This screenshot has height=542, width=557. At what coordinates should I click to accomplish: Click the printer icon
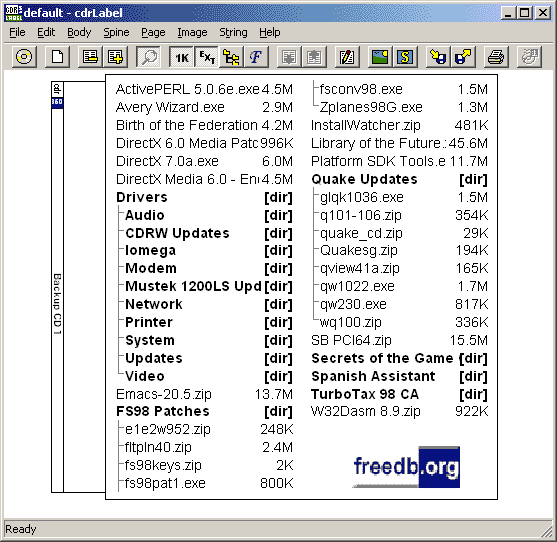tap(496, 57)
